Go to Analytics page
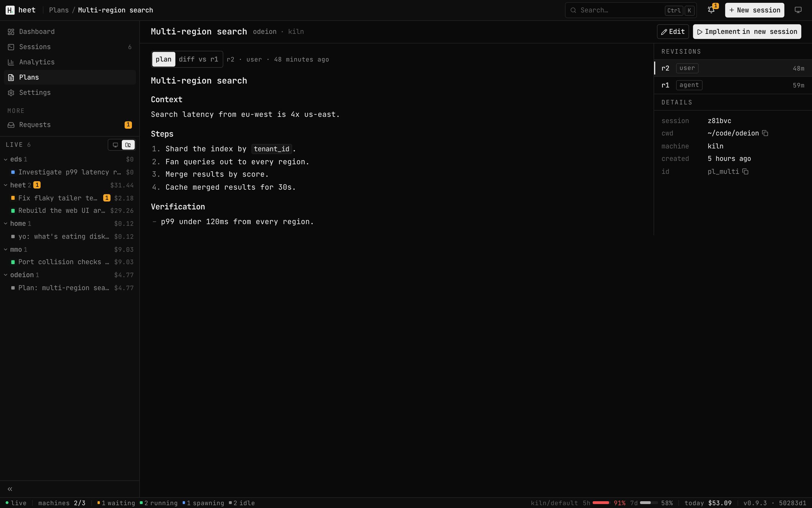812x508 pixels. click(70, 62)
